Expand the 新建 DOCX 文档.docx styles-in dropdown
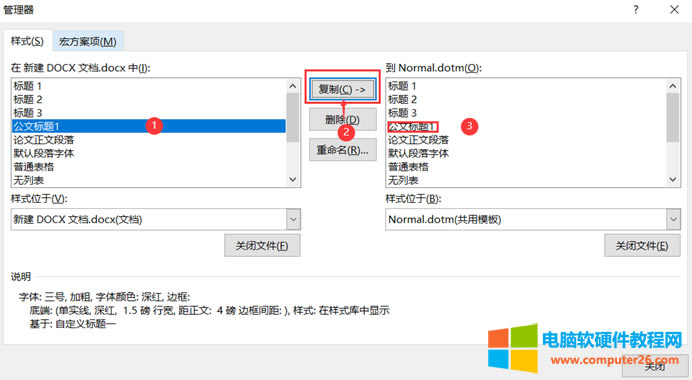692x380 pixels. pyautogui.click(x=293, y=219)
